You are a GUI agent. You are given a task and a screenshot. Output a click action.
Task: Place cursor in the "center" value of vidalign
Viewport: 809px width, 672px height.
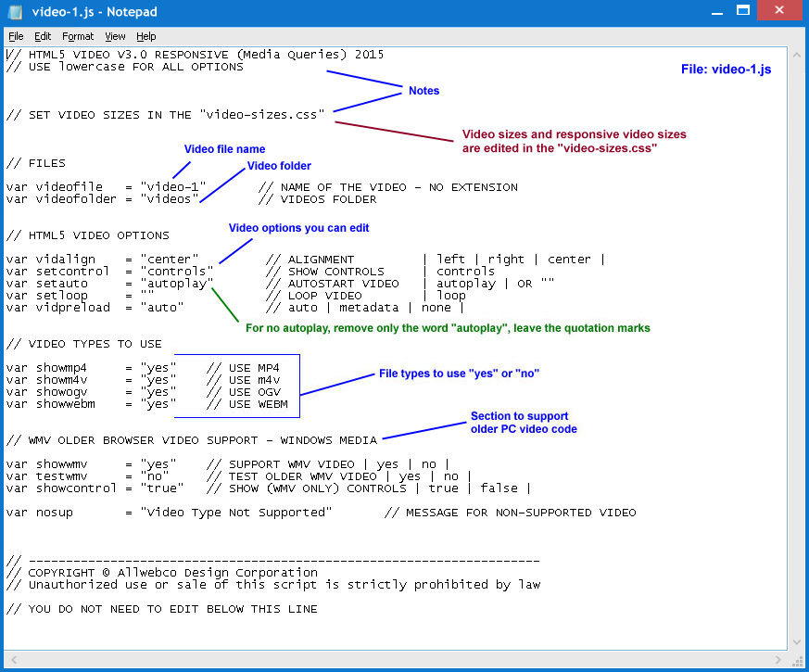click(x=170, y=260)
